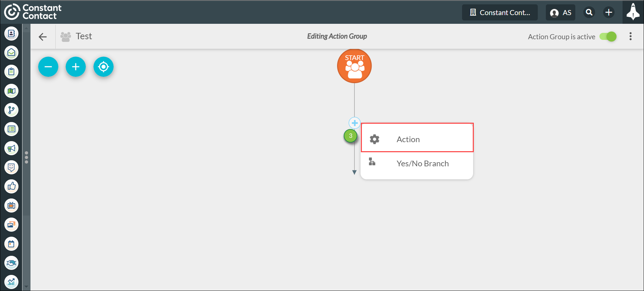644x291 pixels.
Task: Open the image gallery icon in the sidebar
Action: point(11,225)
